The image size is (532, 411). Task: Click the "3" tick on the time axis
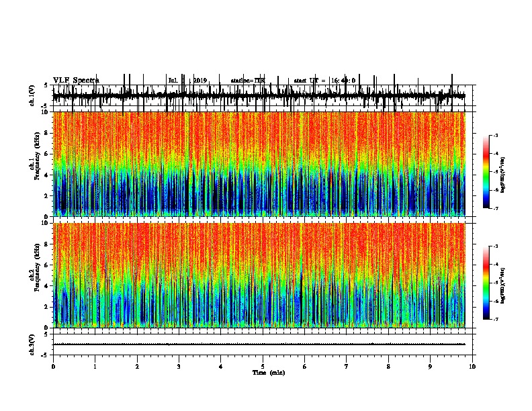pyautogui.click(x=179, y=367)
